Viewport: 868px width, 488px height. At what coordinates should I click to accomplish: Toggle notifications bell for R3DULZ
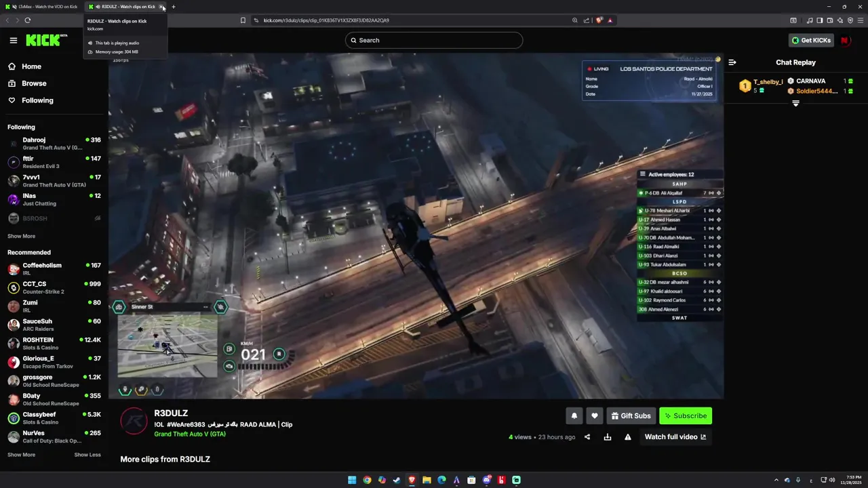coord(574,416)
